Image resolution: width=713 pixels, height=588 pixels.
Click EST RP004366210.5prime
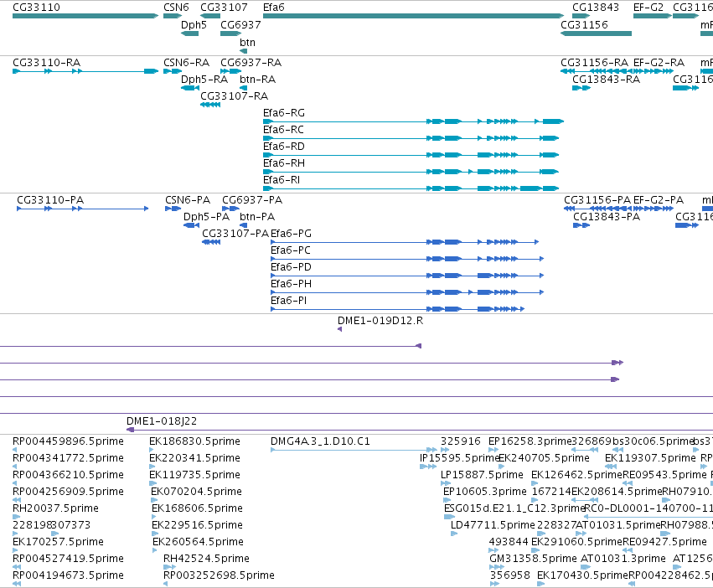[68, 475]
